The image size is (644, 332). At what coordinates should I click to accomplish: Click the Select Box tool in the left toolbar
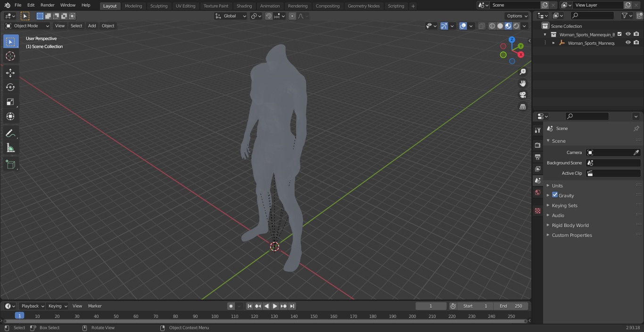[10, 41]
